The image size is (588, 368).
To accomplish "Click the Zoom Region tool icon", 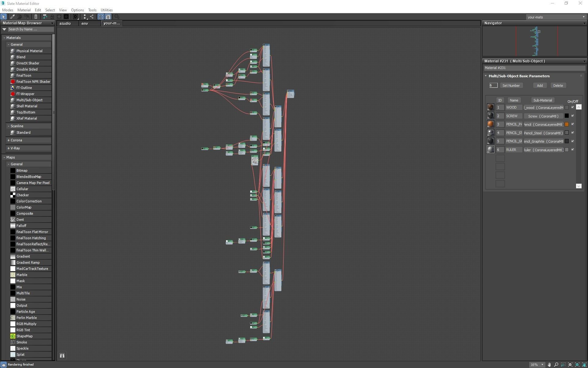I will (x=563, y=365).
